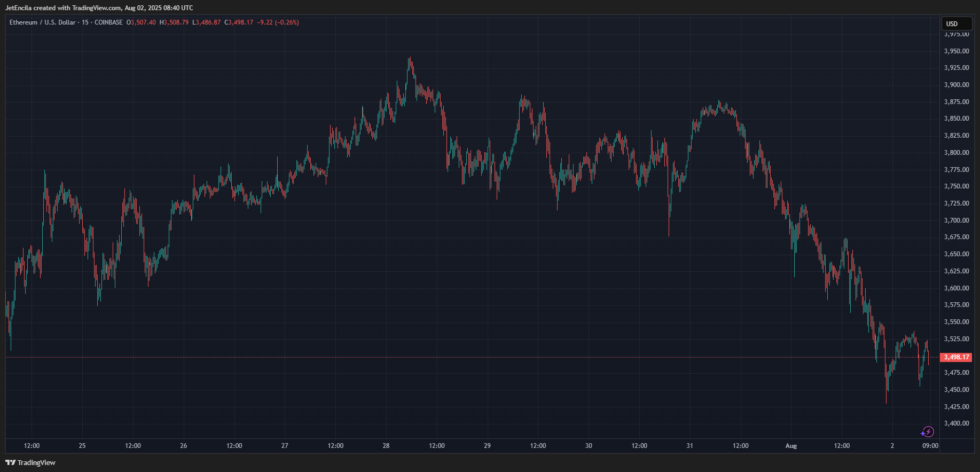The width and height of the screenshot is (980, 472).
Task: Click the close value C3,498.17
Action: pos(239,22)
